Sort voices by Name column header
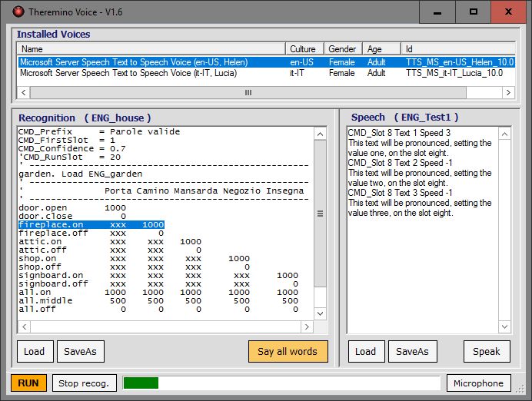The image size is (532, 401). [151, 48]
